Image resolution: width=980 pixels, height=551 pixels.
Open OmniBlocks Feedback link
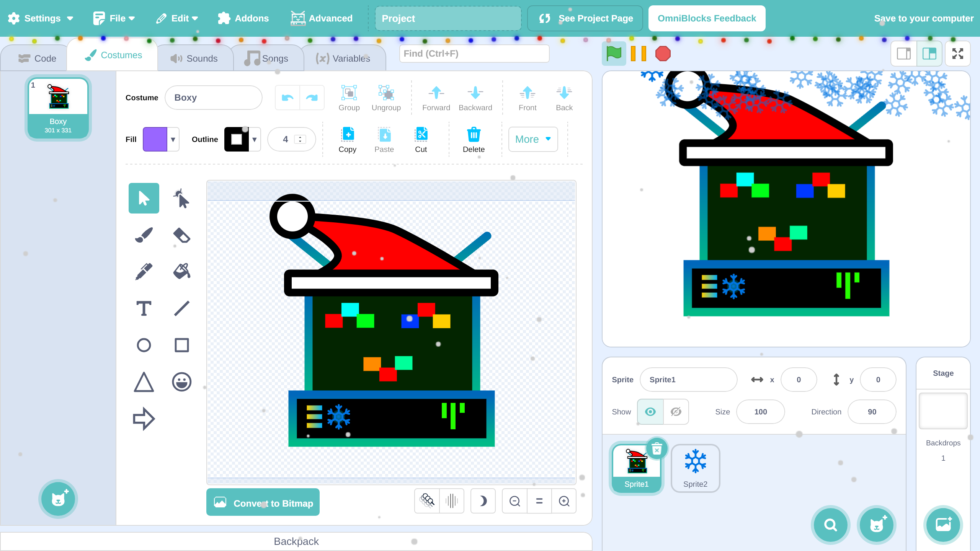coord(707,18)
